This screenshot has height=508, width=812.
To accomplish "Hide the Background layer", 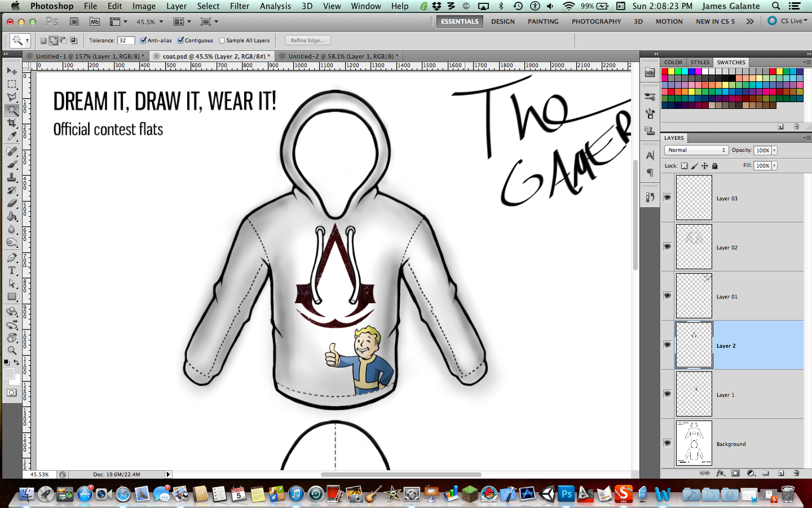I will pos(668,443).
